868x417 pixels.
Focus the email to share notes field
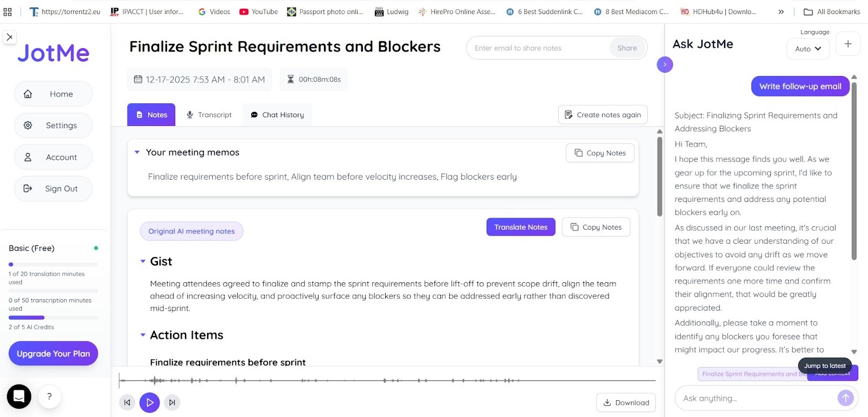[538, 48]
